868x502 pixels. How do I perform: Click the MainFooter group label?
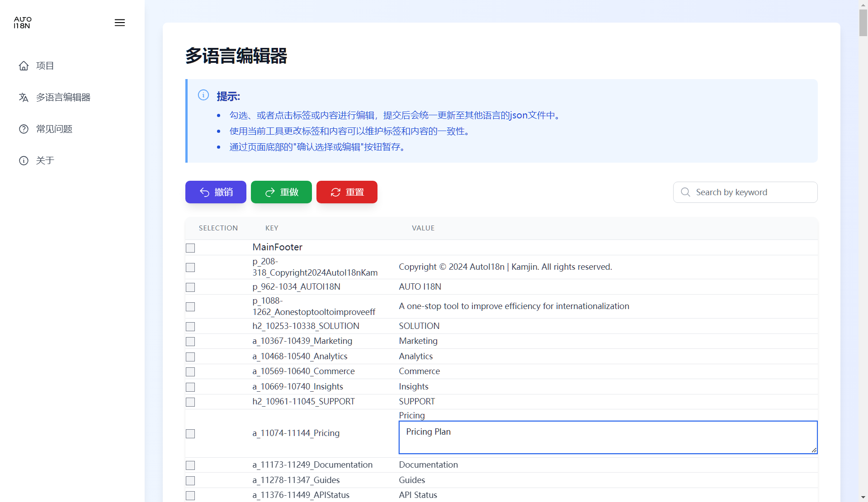277,247
